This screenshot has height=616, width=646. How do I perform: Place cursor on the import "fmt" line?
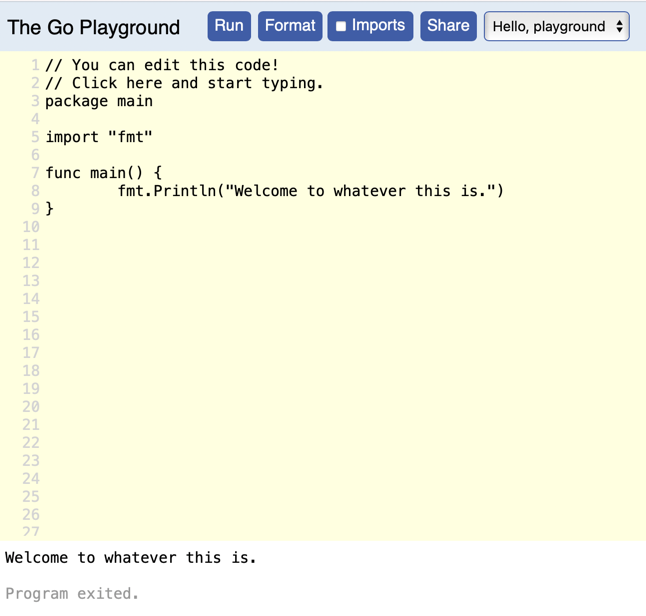pos(99,137)
